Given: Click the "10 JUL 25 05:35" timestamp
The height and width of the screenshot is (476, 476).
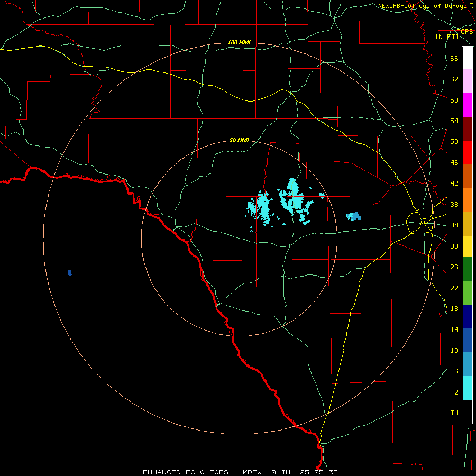Looking at the screenshot, I should click(303, 472).
